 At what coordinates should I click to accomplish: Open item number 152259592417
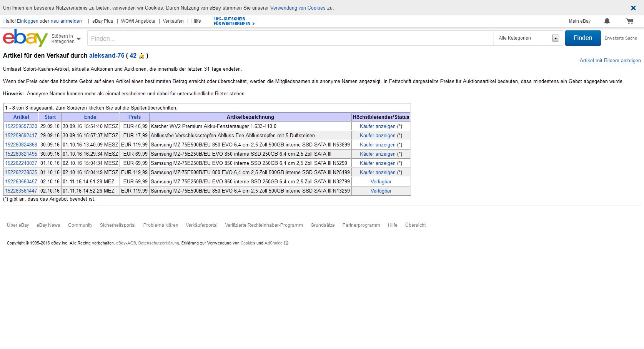[x=21, y=135]
